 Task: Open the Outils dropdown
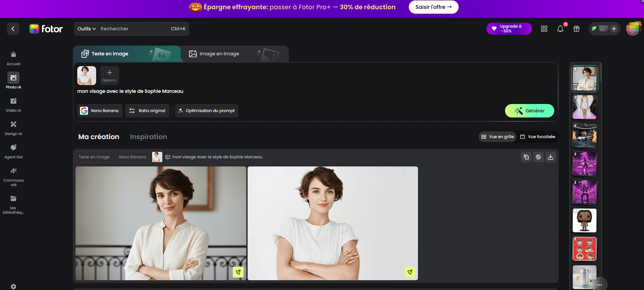pyautogui.click(x=87, y=29)
